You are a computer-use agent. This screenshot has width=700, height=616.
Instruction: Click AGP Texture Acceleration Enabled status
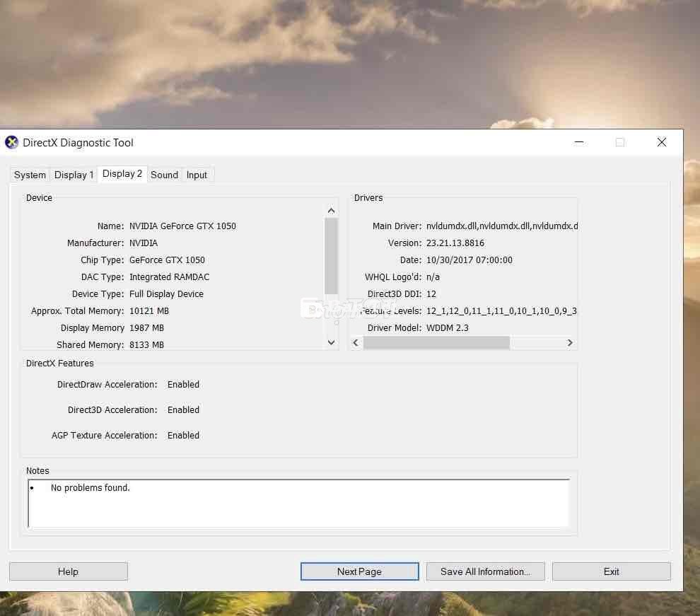tap(183, 436)
